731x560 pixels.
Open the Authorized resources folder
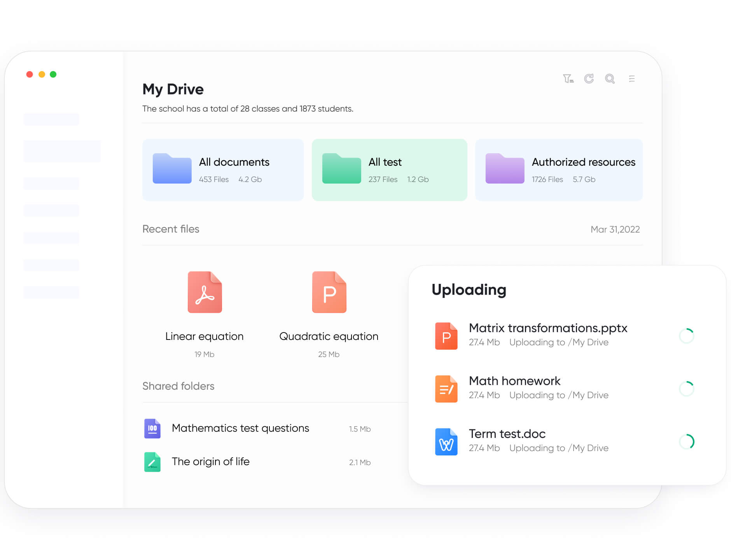[559, 170]
